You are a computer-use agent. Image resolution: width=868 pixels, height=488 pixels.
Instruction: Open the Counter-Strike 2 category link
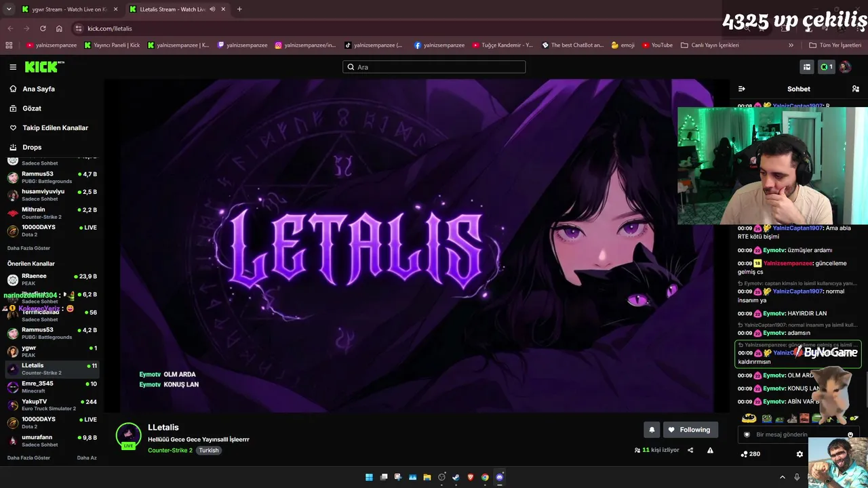[170, 451]
